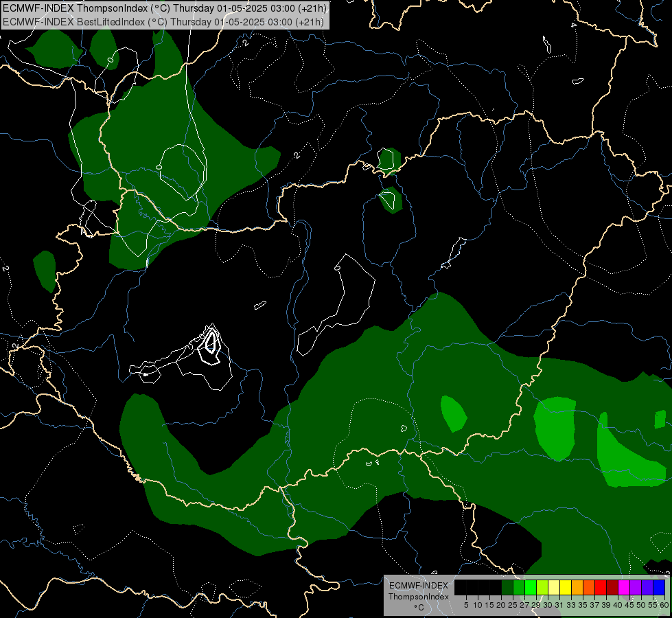Click the legend tick value '10'
The width and height of the screenshot is (672, 618).
(478, 605)
